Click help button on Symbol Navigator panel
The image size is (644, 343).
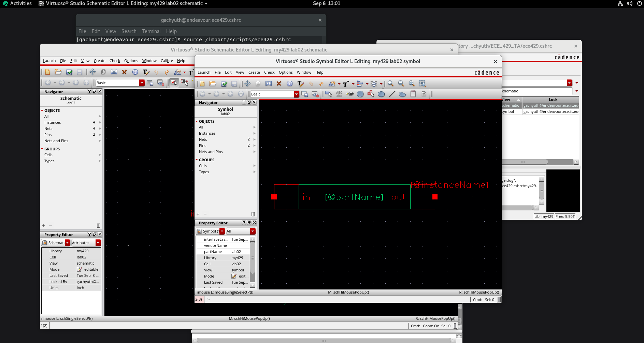pyautogui.click(x=244, y=102)
